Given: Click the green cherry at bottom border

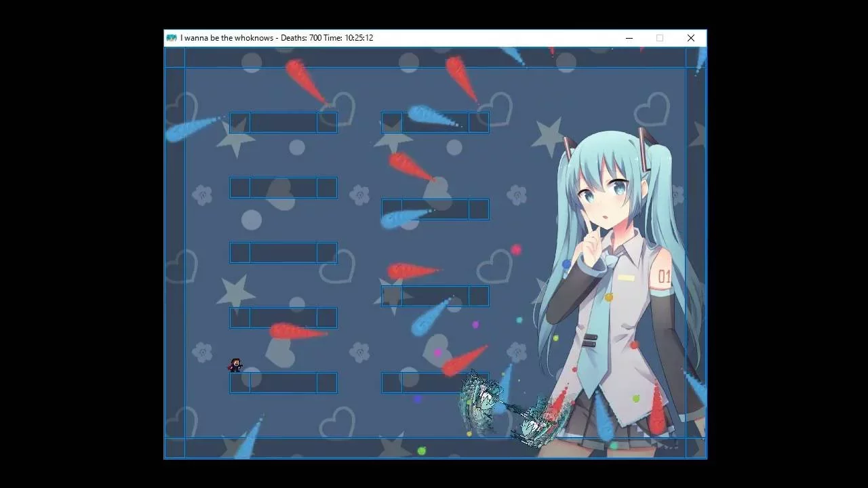Looking at the screenshot, I should [421, 451].
